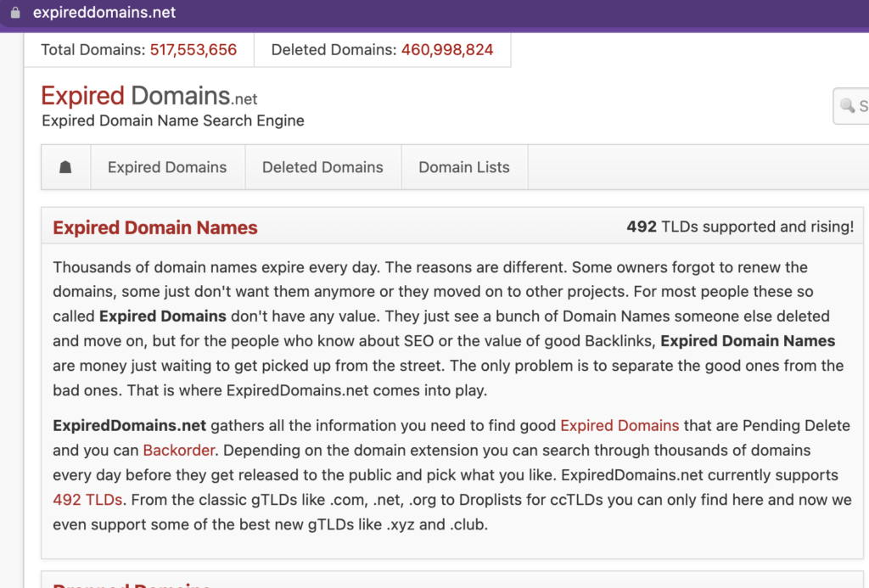Click the expireddomains.net URL in the address bar
869x588 pixels.
click(x=104, y=13)
